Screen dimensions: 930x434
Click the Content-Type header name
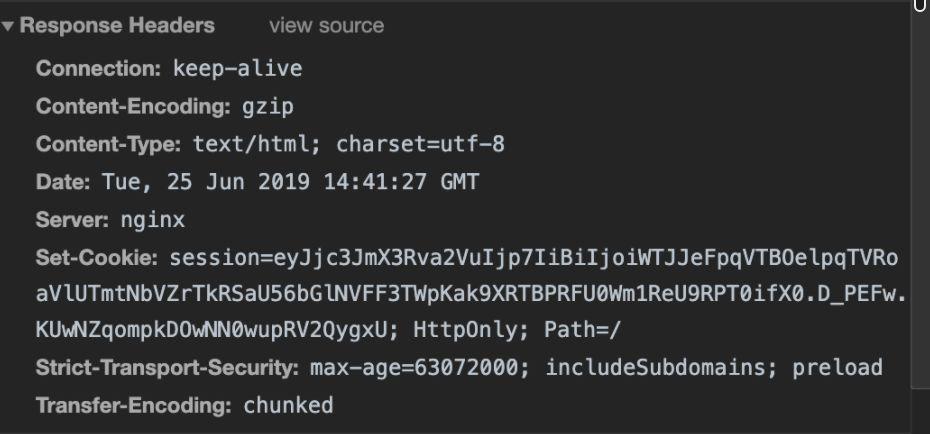coord(109,144)
